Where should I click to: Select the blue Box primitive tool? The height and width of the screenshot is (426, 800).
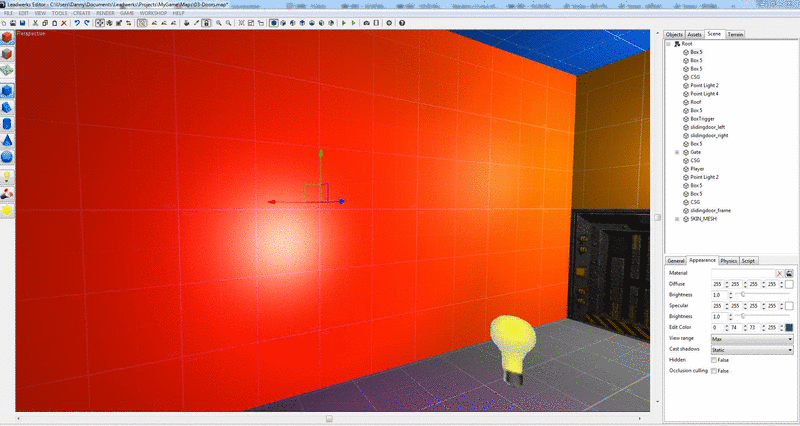[x=7, y=91]
